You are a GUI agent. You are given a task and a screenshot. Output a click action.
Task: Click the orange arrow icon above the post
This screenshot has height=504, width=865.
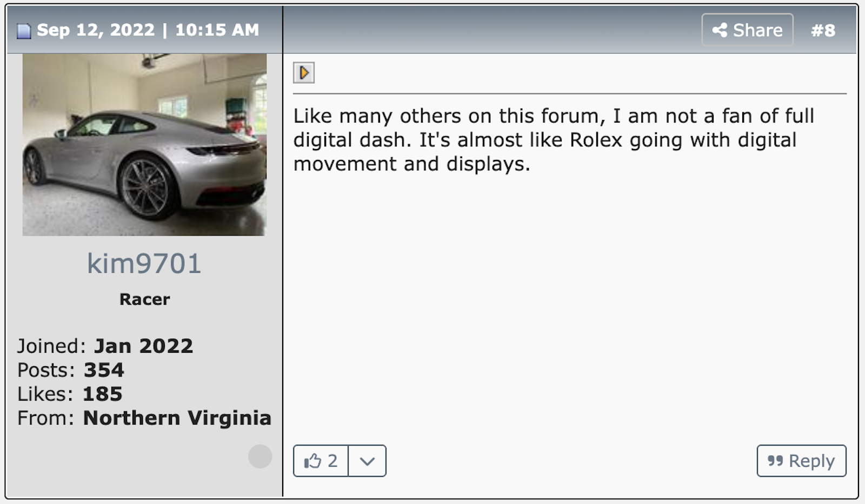[304, 72]
